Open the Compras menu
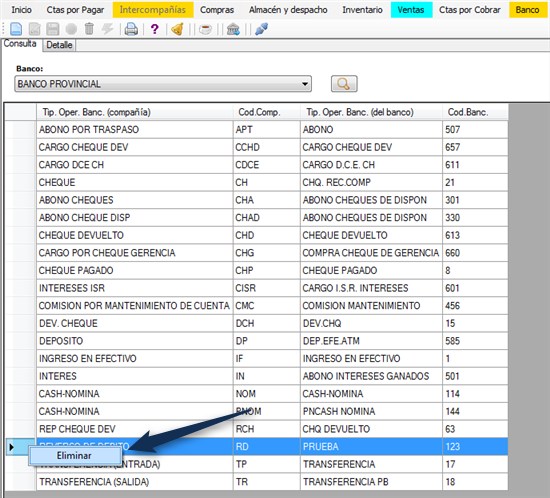 217,10
